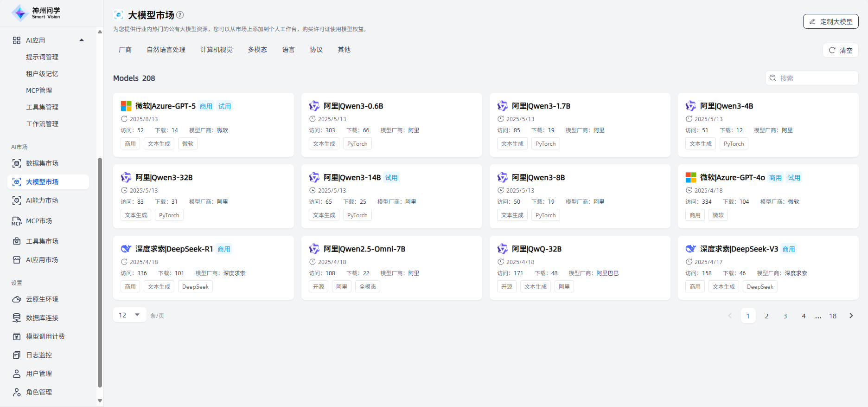Open the 厂商 filter menu
This screenshot has width=868, height=407.
[125, 50]
